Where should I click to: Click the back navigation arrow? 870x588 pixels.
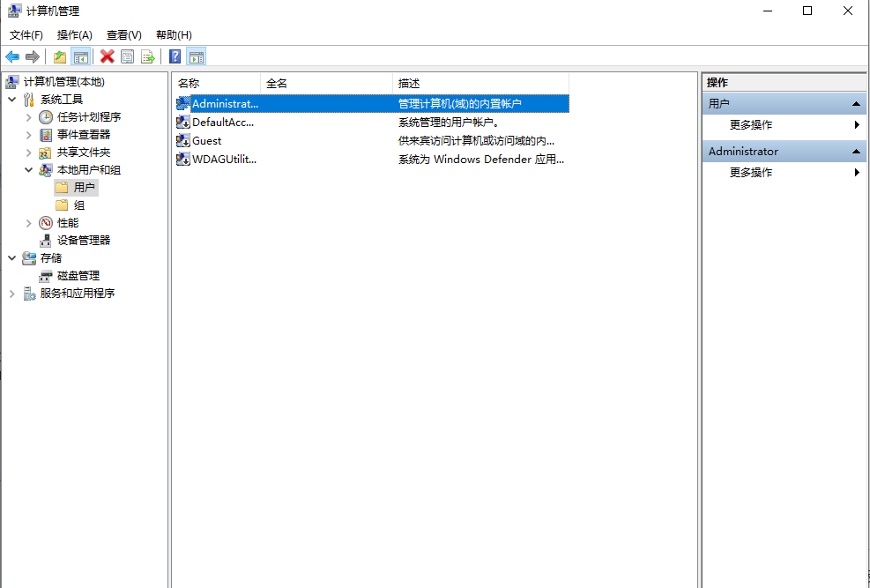12,56
